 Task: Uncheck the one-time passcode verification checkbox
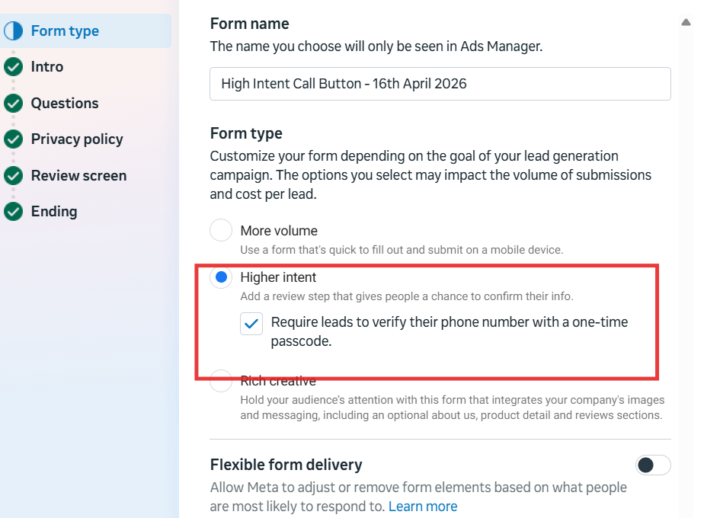click(251, 324)
